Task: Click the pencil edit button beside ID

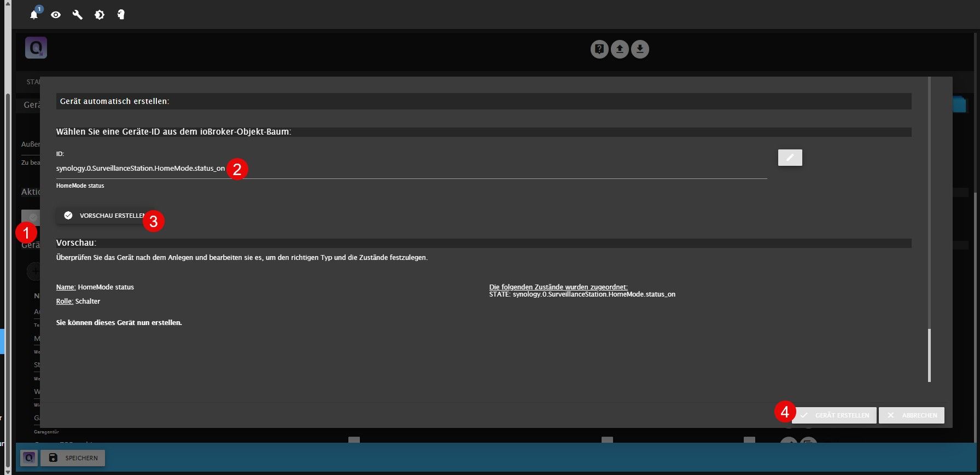Action: pyautogui.click(x=790, y=158)
